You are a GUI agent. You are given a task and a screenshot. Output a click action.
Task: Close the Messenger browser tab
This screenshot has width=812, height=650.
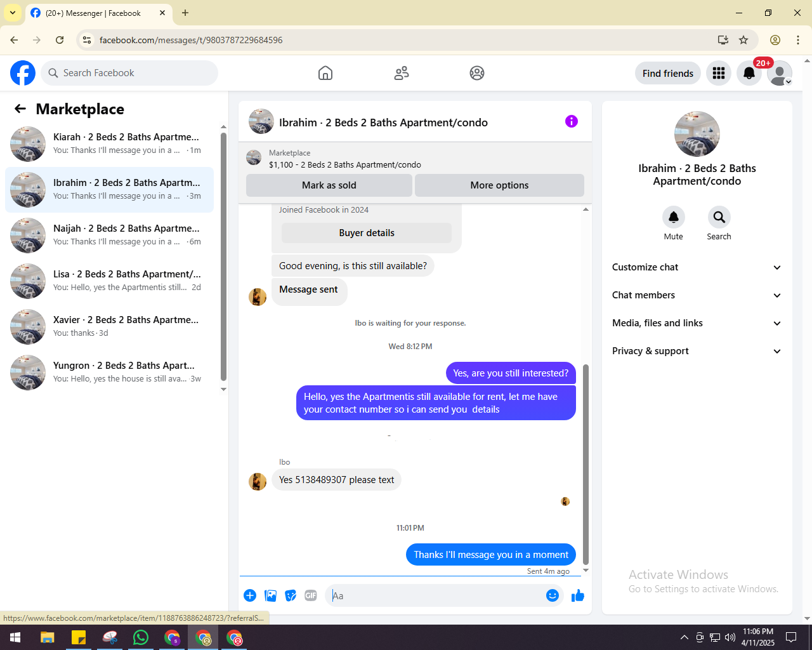point(162,13)
